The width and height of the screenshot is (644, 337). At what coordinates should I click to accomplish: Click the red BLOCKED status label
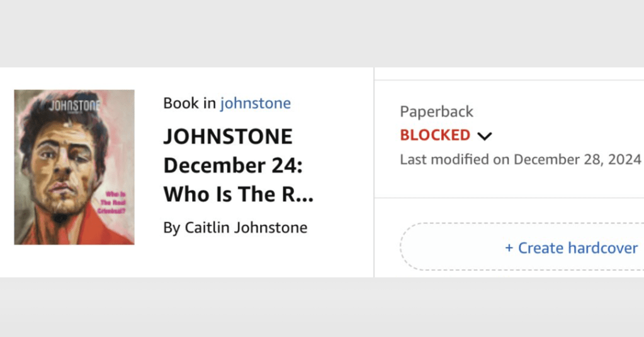point(435,135)
